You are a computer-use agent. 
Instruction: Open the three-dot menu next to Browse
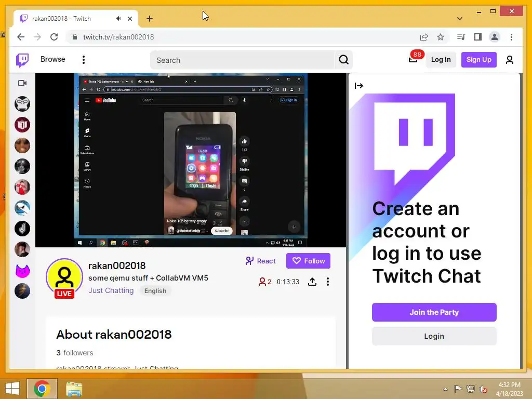pos(84,60)
